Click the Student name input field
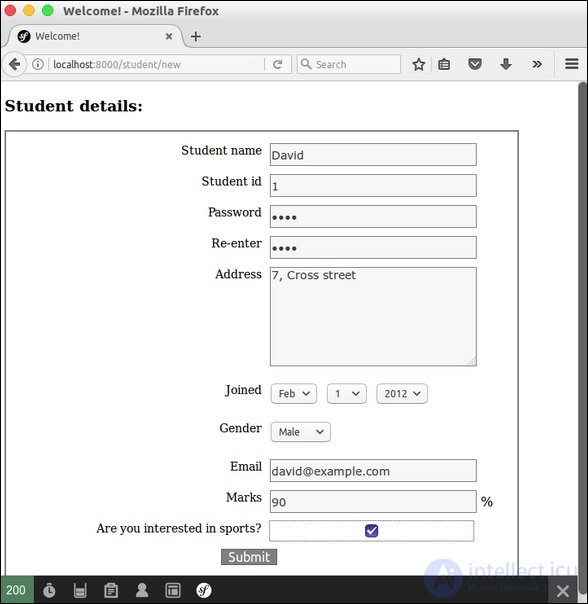This screenshot has width=588, height=604. [373, 154]
